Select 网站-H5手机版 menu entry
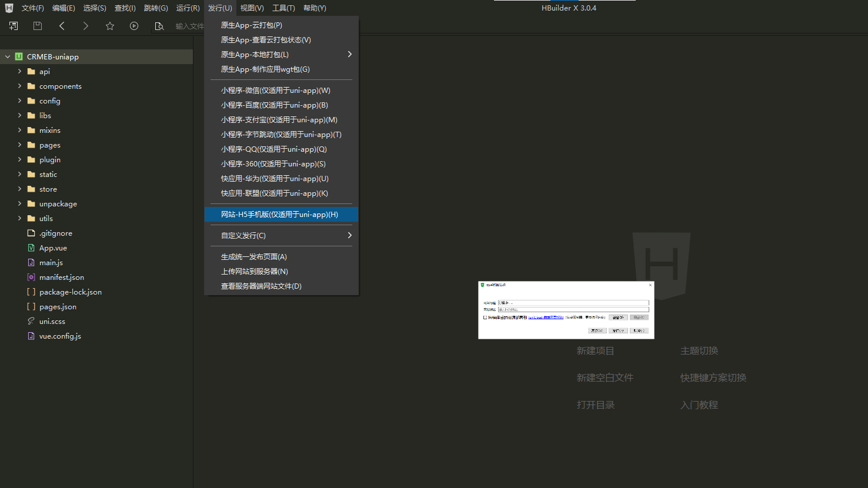 (x=281, y=214)
